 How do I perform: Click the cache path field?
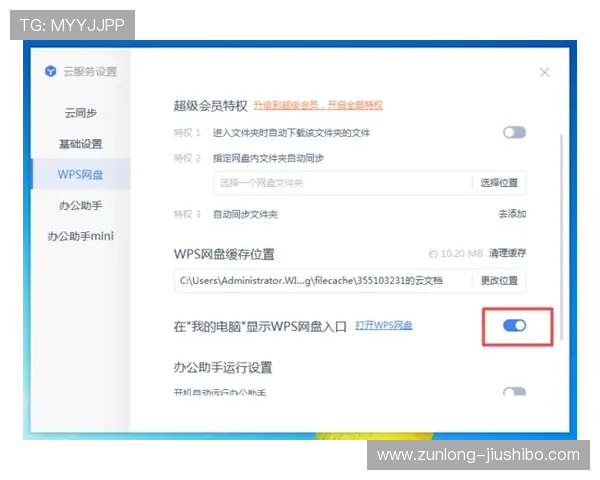[x=323, y=281]
